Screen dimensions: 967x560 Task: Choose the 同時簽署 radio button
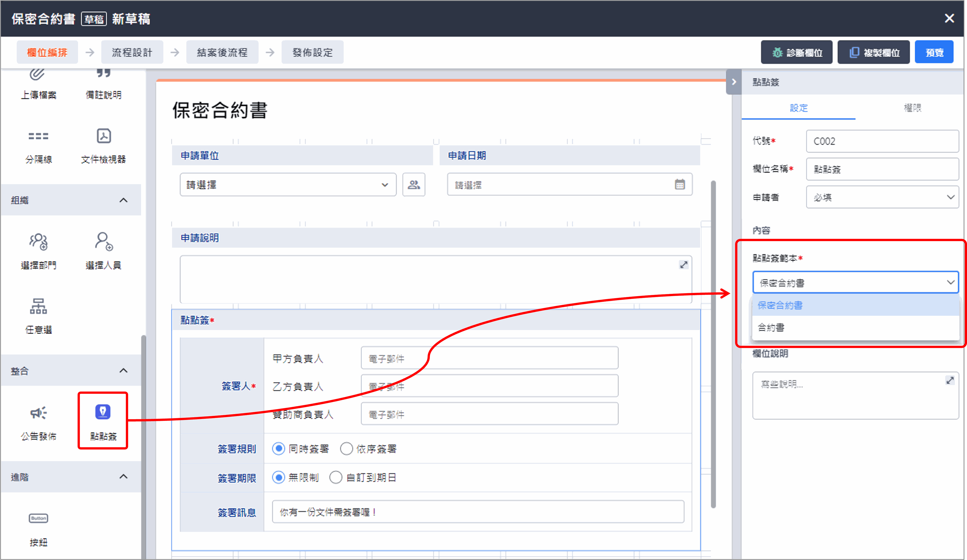(279, 448)
